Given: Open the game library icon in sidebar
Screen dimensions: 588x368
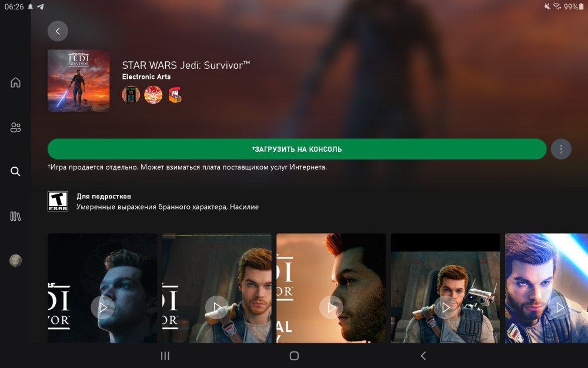Looking at the screenshot, I should [x=15, y=216].
